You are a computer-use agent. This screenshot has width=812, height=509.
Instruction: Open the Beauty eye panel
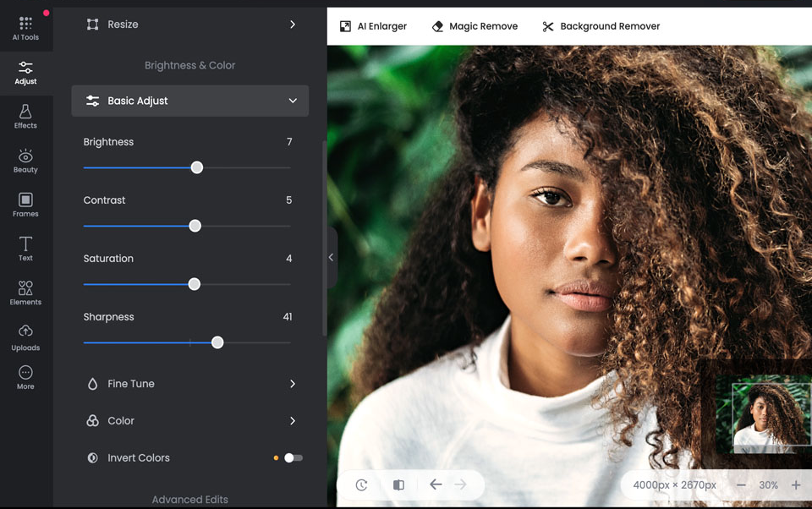(x=25, y=161)
